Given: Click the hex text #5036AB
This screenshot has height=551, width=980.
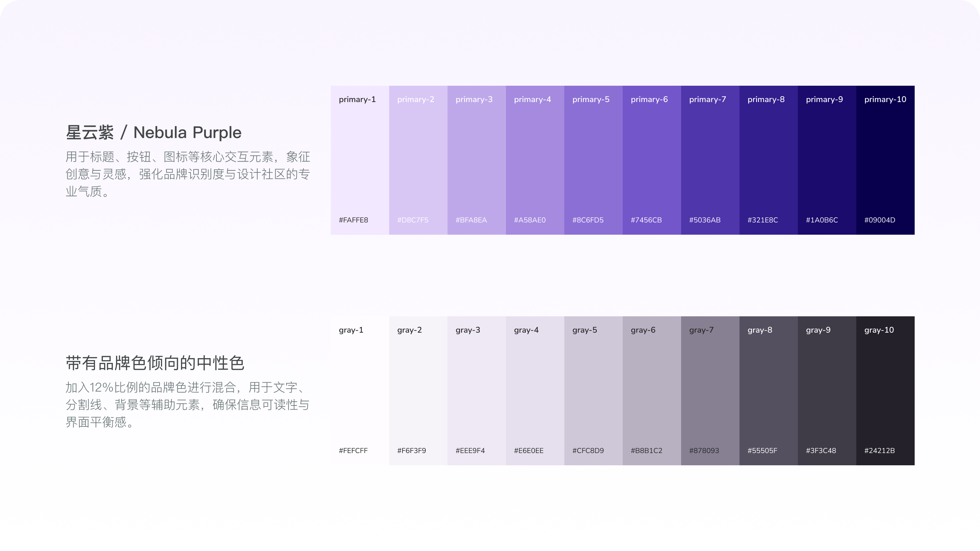Looking at the screenshot, I should tap(705, 220).
